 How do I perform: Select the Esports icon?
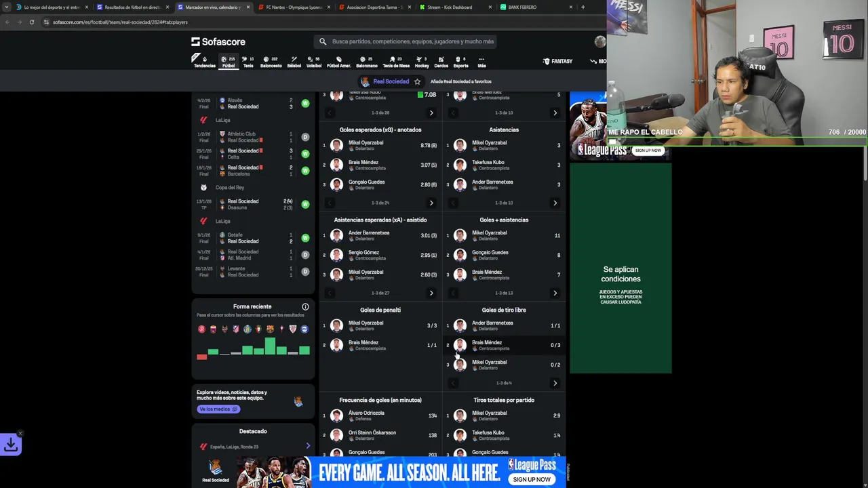point(460,62)
